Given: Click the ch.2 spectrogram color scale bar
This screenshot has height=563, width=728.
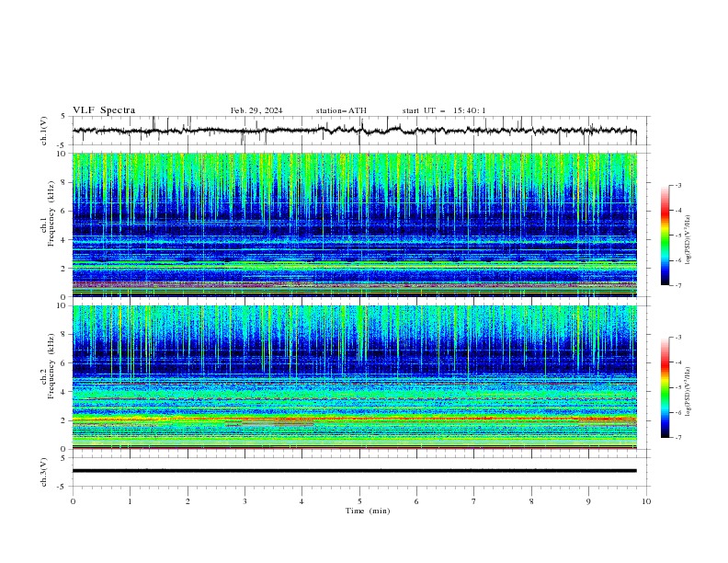Looking at the screenshot, I should click(665, 387).
